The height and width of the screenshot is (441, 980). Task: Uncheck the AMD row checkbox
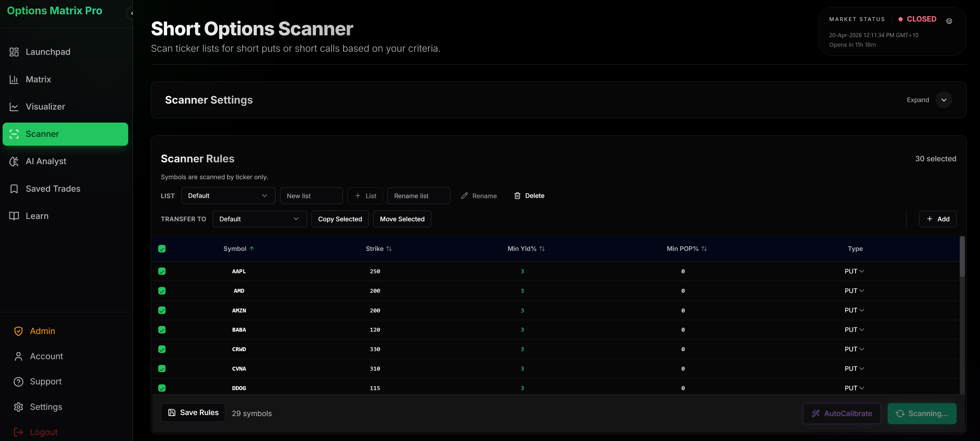coord(162,291)
